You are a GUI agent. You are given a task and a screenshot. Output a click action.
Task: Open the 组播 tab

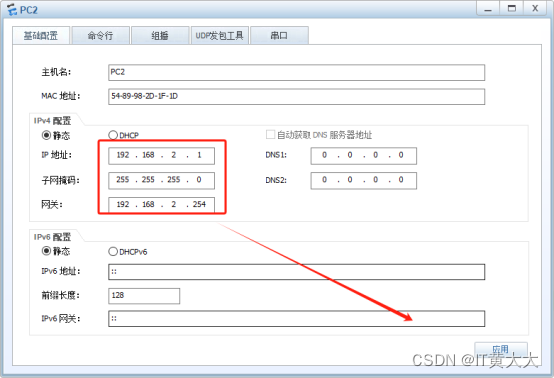[x=160, y=35]
